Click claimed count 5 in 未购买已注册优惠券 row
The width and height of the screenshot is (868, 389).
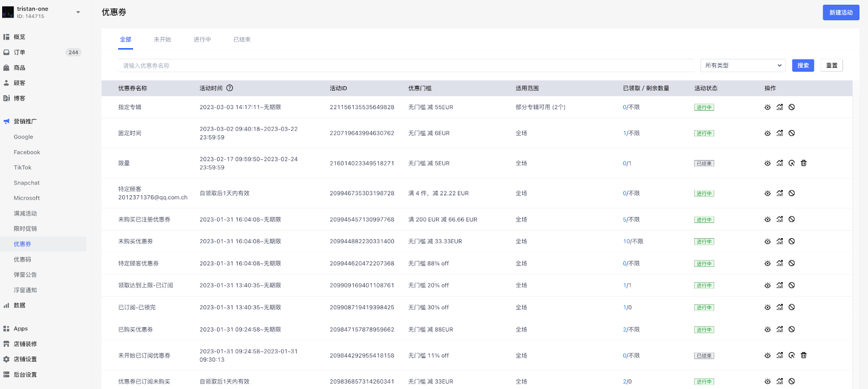pyautogui.click(x=624, y=220)
